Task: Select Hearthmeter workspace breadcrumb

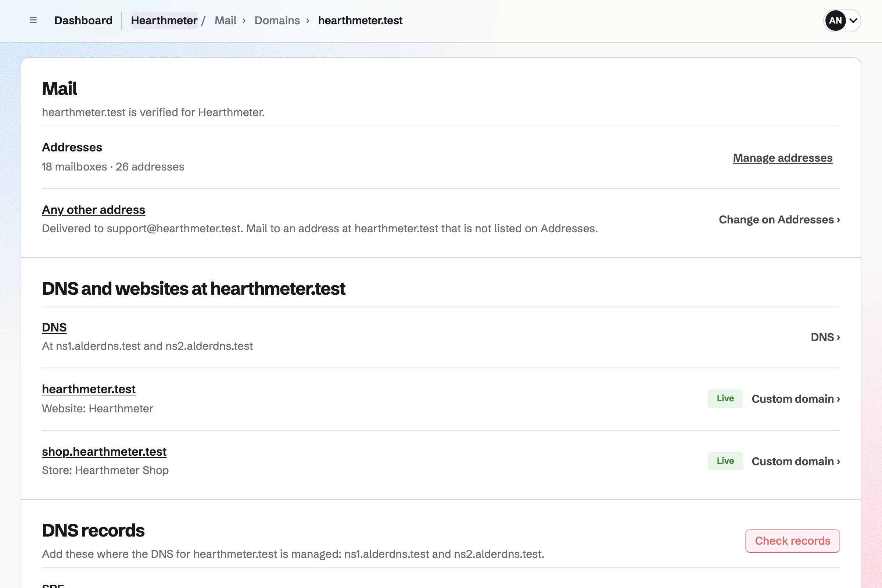Action: (x=164, y=20)
